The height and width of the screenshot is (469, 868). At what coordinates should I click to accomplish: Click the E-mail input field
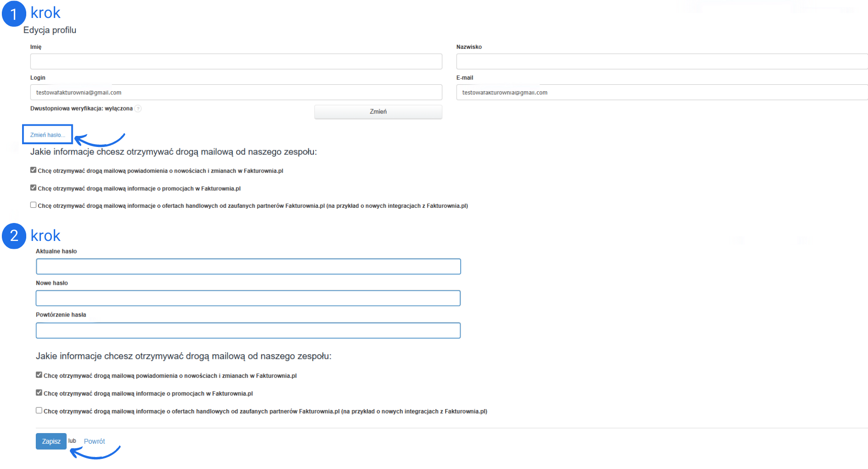[661, 93]
